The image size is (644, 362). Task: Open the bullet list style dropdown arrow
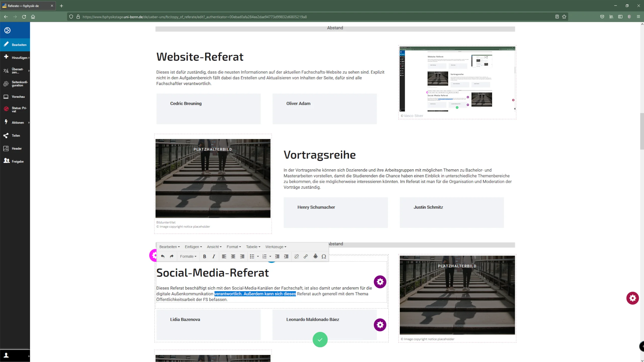point(257,256)
